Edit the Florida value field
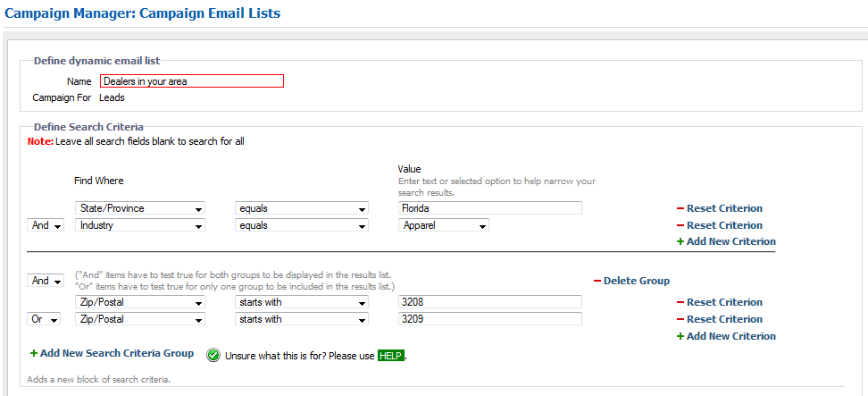 [489, 208]
